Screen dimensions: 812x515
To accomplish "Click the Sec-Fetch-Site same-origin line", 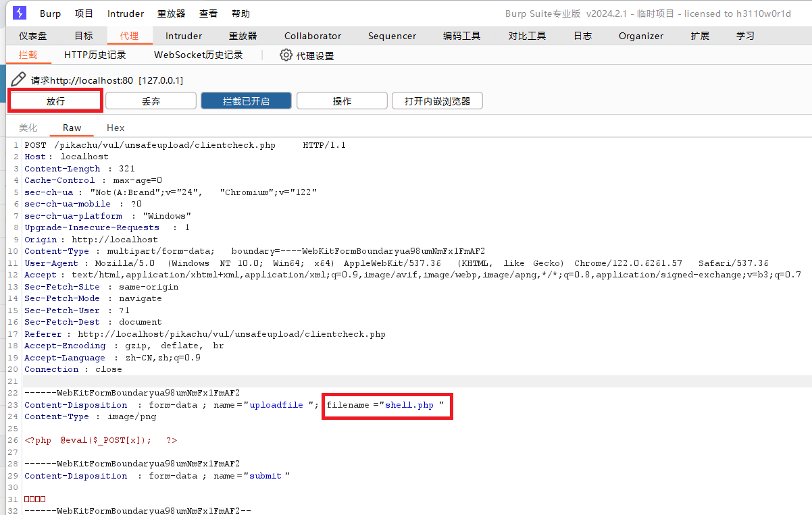I will pyautogui.click(x=101, y=287).
